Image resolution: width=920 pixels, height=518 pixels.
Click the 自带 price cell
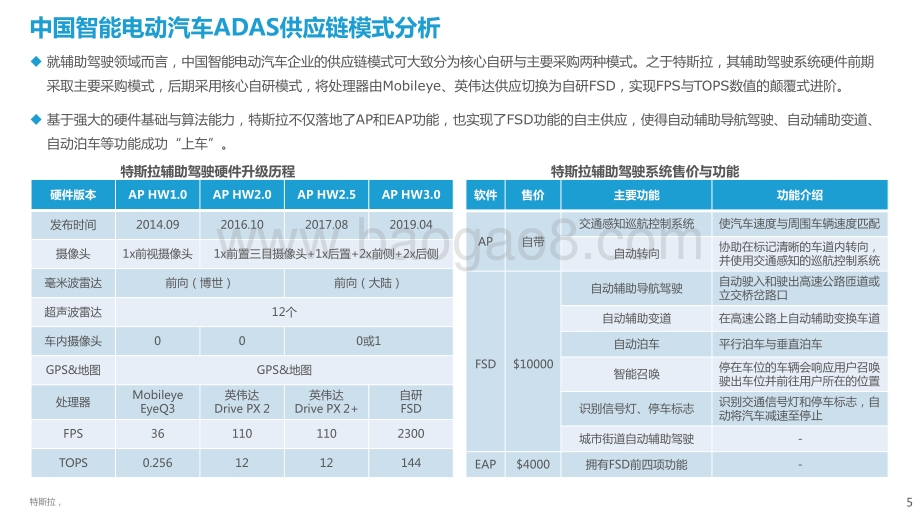point(533,241)
